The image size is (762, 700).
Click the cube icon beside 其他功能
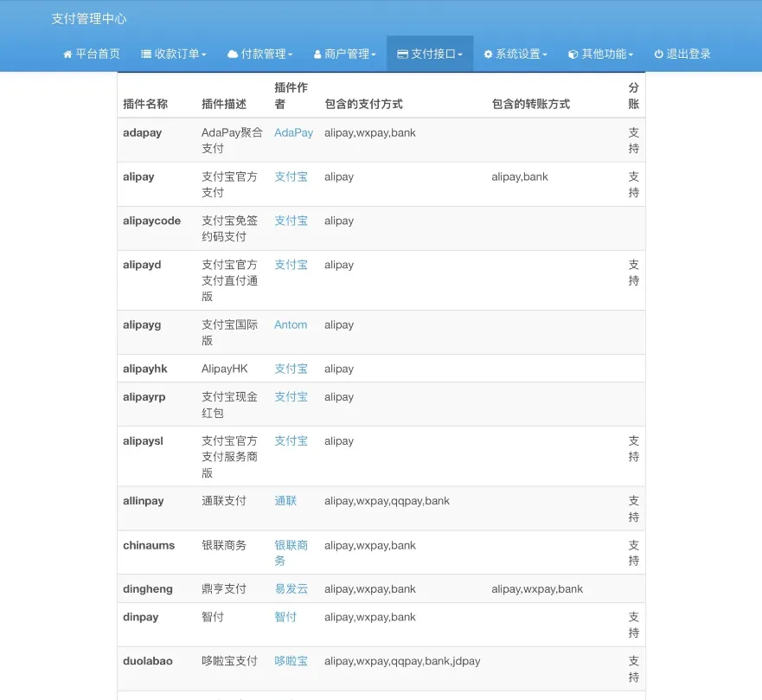click(573, 54)
